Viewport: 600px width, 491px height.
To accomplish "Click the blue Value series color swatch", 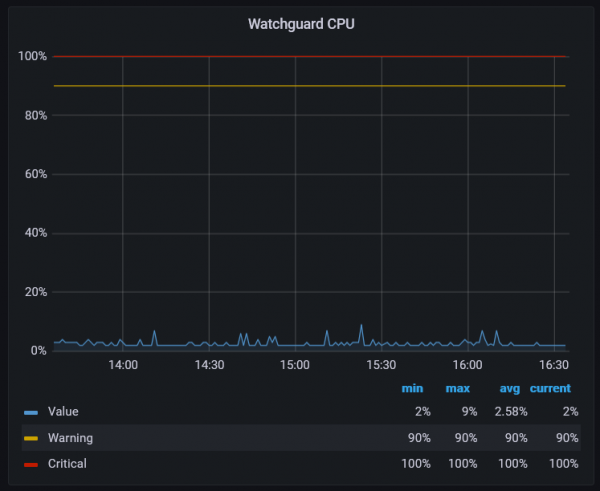I will 31,412.
